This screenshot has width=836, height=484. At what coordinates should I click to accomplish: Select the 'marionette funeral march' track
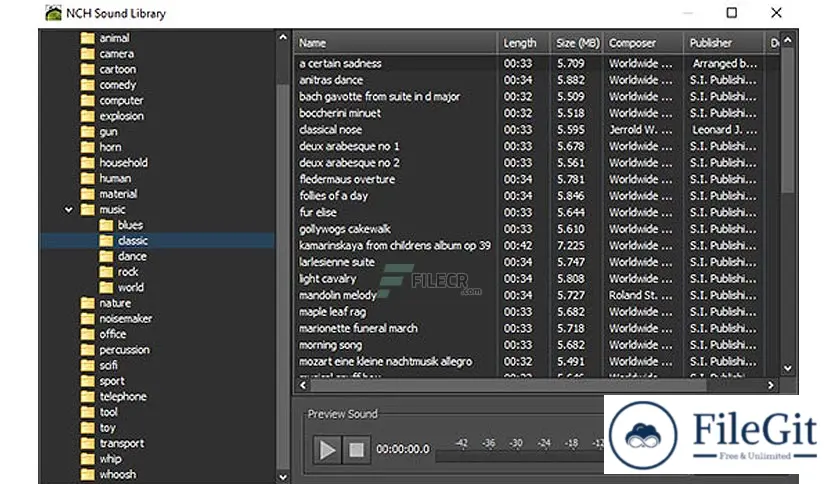click(x=536, y=328)
